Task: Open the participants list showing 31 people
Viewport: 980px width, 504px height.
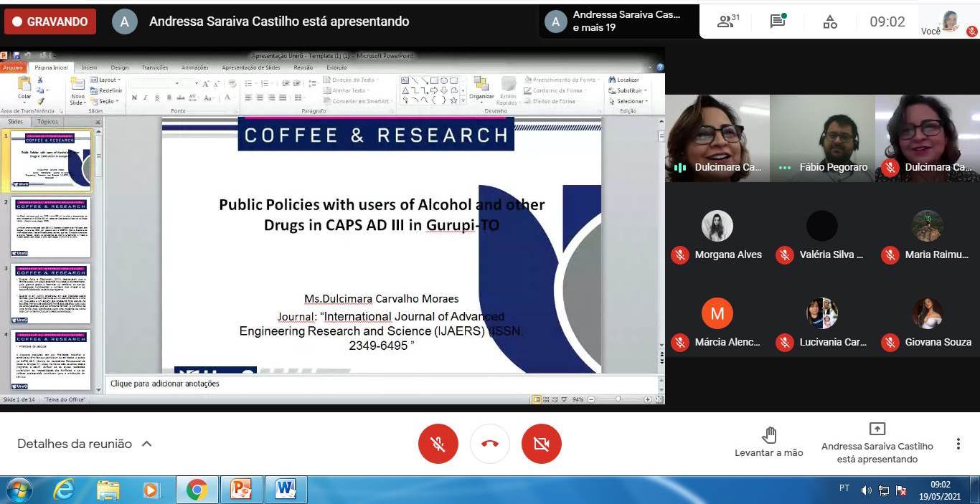Action: 728,22
